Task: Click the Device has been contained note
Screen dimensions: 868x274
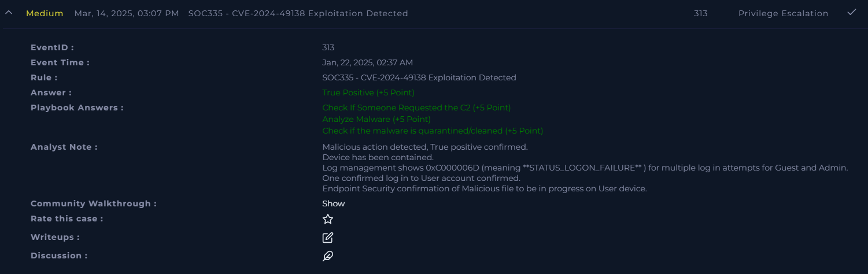Action: 378,157
